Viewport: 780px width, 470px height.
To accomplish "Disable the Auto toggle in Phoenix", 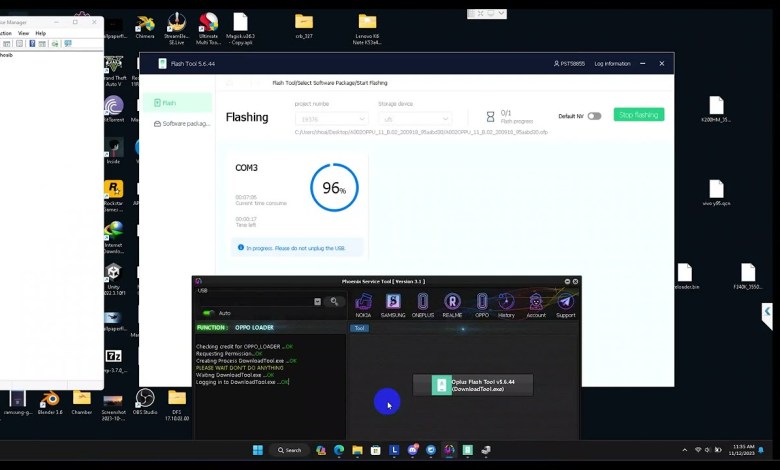I will tap(210, 313).
